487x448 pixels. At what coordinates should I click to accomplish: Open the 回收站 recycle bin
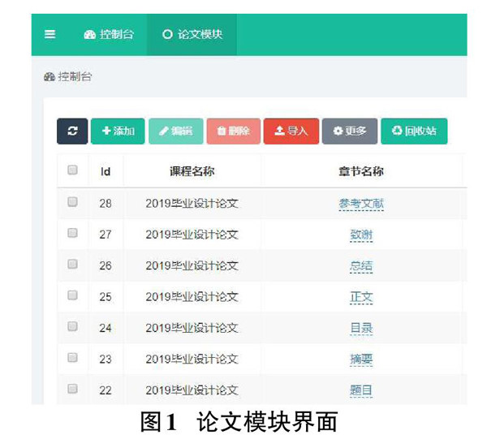(x=413, y=131)
